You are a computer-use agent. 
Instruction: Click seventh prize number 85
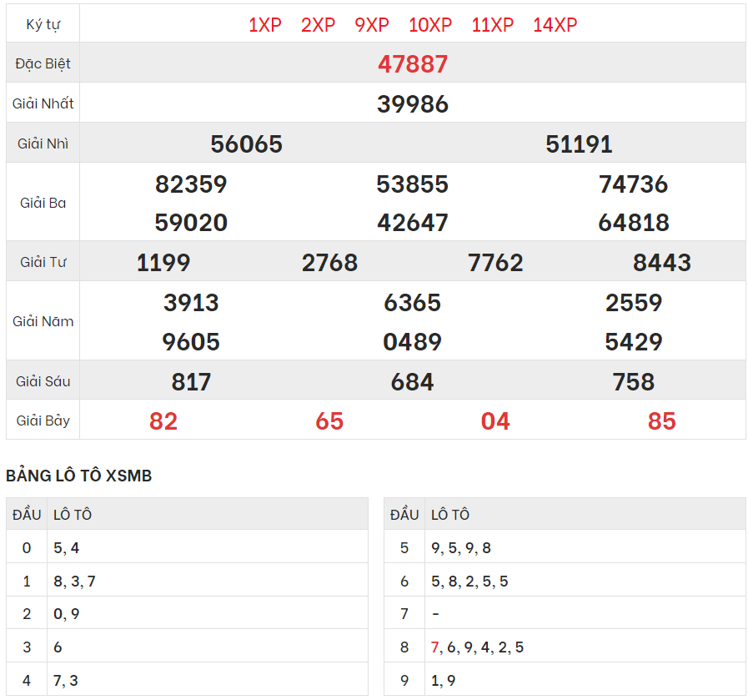tap(661, 421)
